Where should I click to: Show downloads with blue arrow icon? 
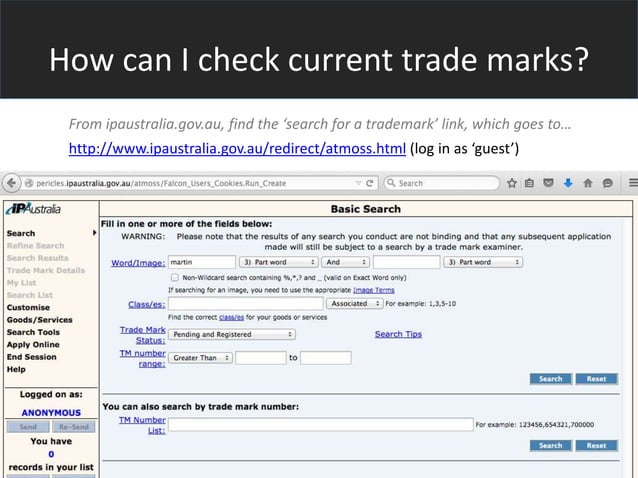tap(568, 183)
